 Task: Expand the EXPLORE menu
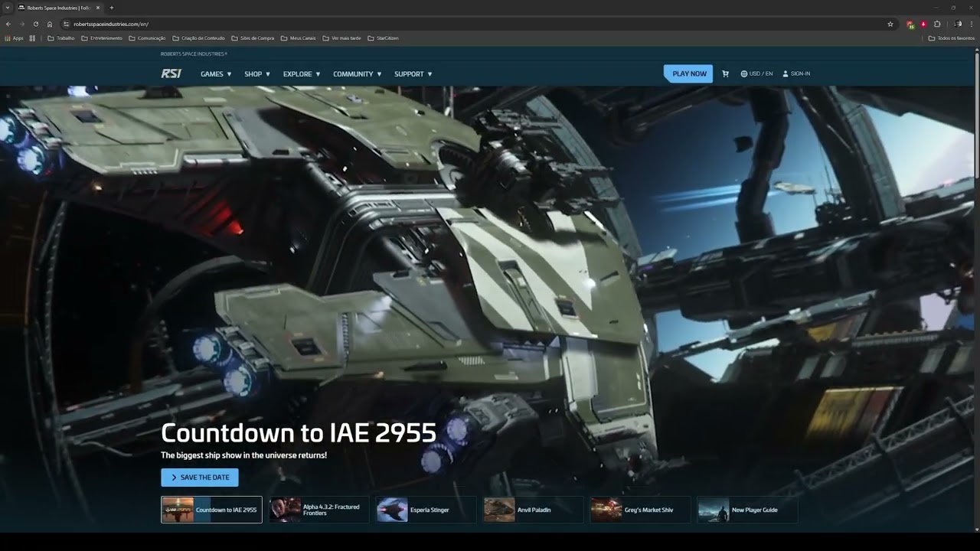(x=302, y=74)
